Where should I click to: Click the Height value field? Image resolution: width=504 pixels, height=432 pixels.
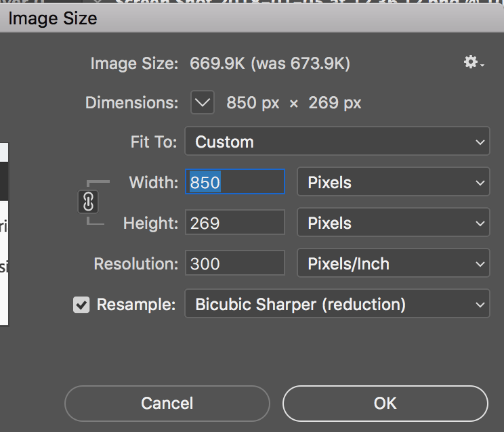click(234, 223)
